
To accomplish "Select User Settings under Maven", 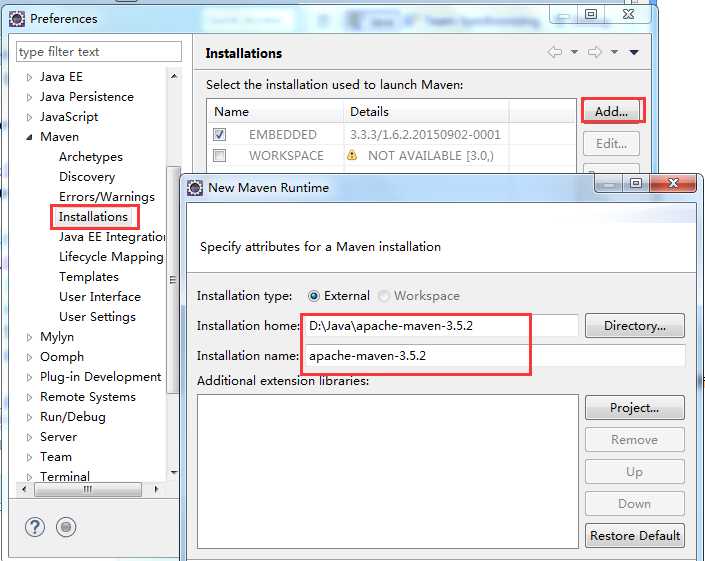I will click(x=97, y=317).
